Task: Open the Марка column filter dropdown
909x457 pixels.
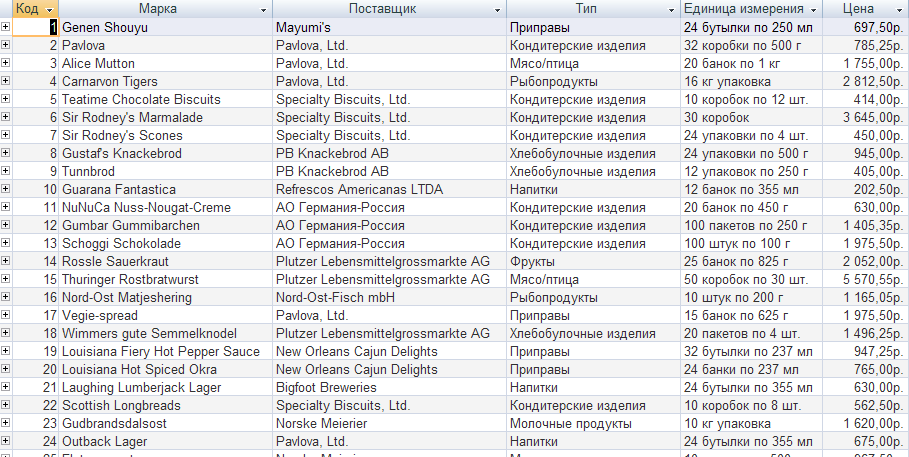Action: click(x=264, y=10)
